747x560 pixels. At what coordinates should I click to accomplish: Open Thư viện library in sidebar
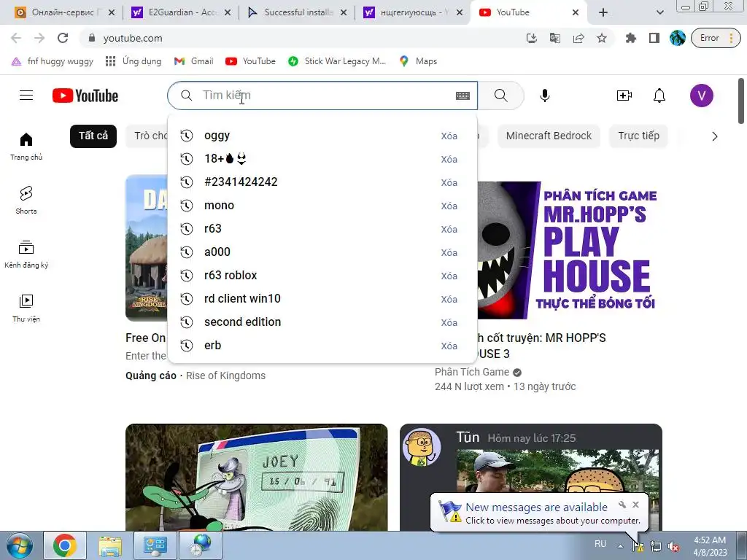pos(26,308)
